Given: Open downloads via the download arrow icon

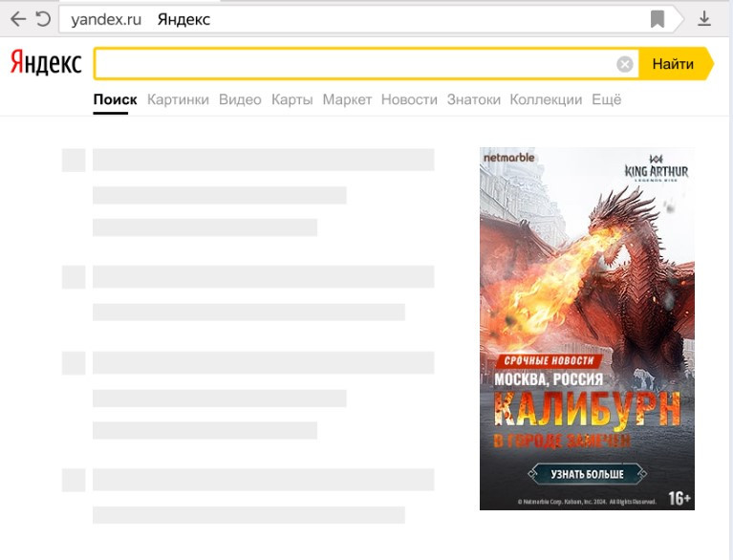Looking at the screenshot, I should point(704,19).
